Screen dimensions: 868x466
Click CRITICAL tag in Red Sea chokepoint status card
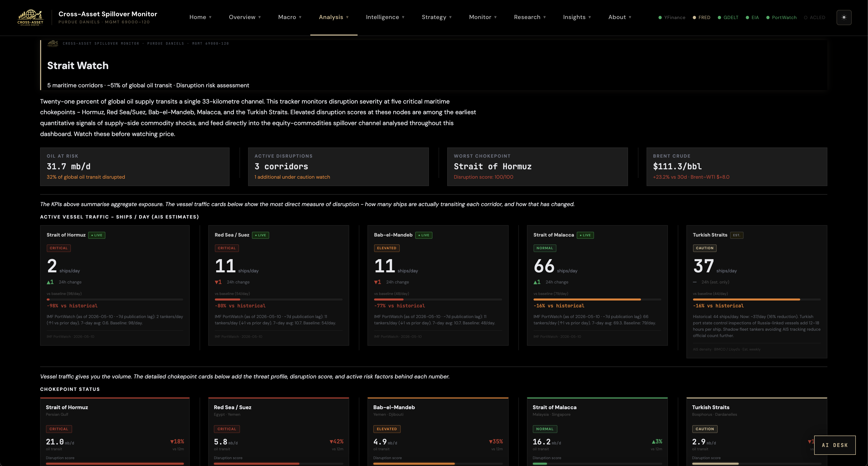227,429
